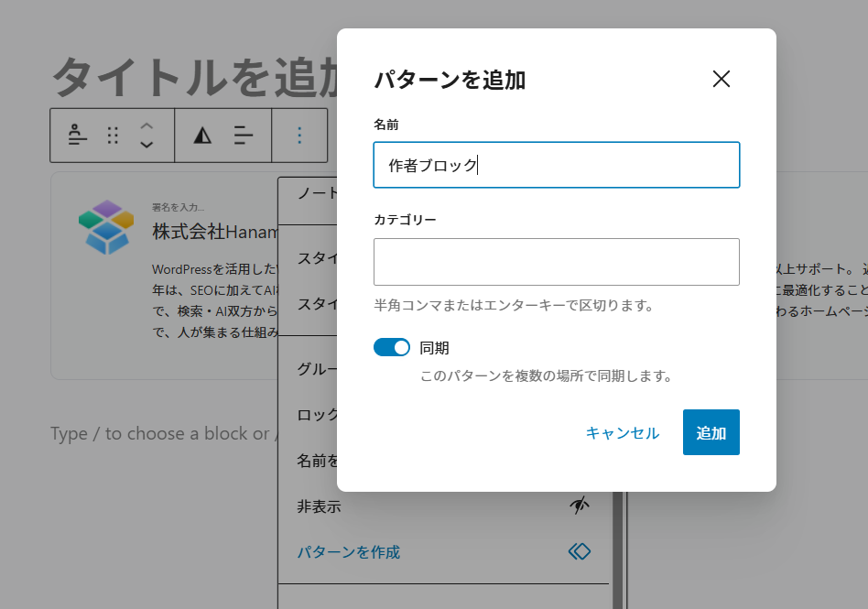868x609 pixels.
Task: Toggle the 同期 sync switch off
Action: (x=392, y=347)
